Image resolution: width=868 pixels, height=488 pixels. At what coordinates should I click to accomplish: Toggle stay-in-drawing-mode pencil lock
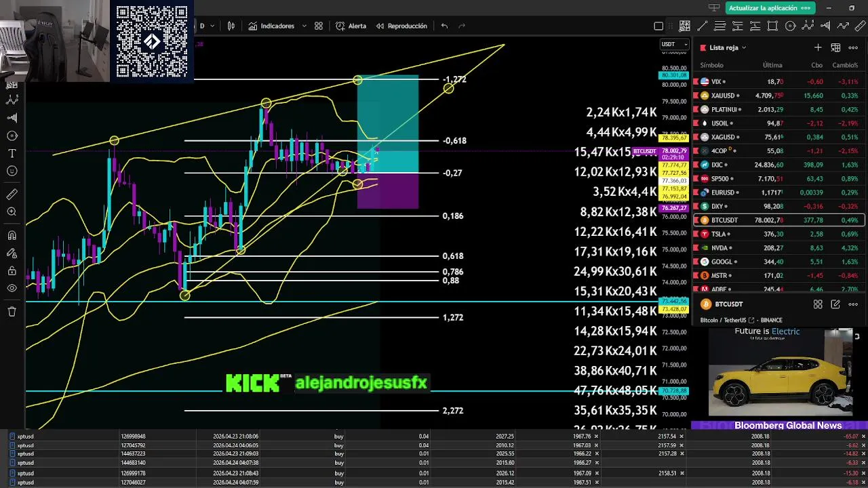click(x=12, y=253)
